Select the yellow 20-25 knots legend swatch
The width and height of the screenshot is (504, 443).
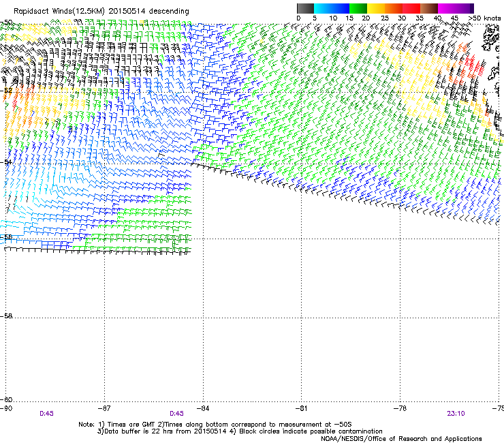376,8
